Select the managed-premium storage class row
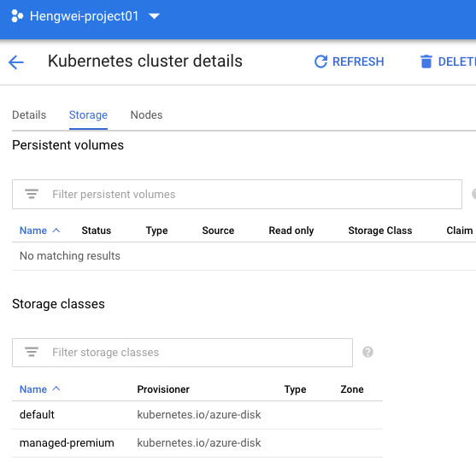The width and height of the screenshot is (476, 462). [x=197, y=443]
